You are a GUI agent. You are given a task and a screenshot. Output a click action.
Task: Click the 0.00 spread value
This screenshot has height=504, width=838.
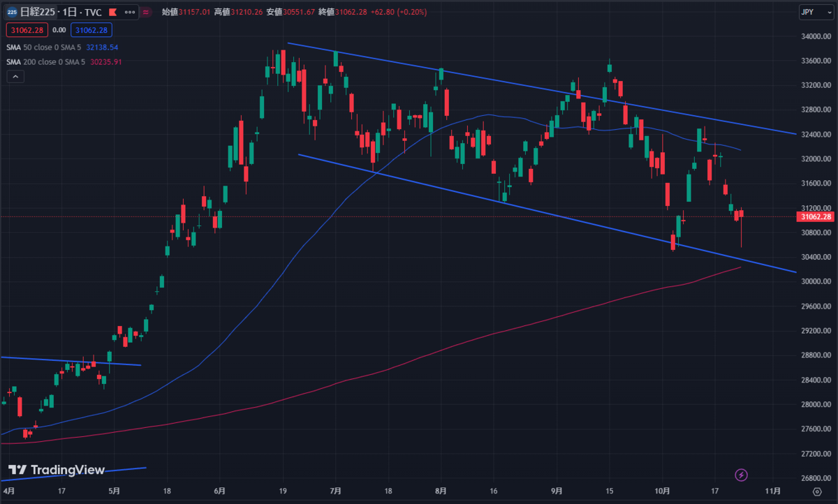(59, 30)
